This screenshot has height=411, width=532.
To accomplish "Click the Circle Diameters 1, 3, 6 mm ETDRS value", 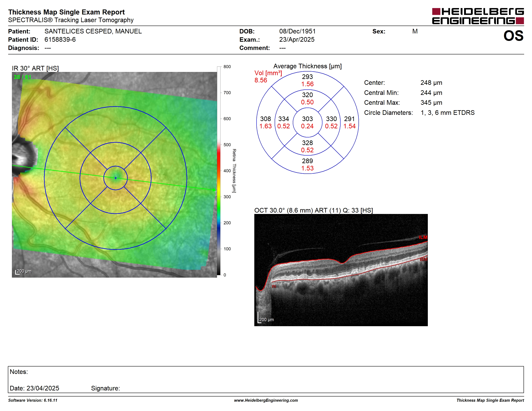I will click(x=448, y=113).
